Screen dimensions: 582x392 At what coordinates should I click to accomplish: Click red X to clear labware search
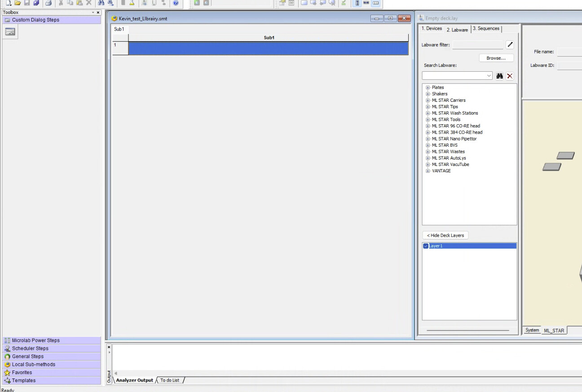[x=510, y=76]
